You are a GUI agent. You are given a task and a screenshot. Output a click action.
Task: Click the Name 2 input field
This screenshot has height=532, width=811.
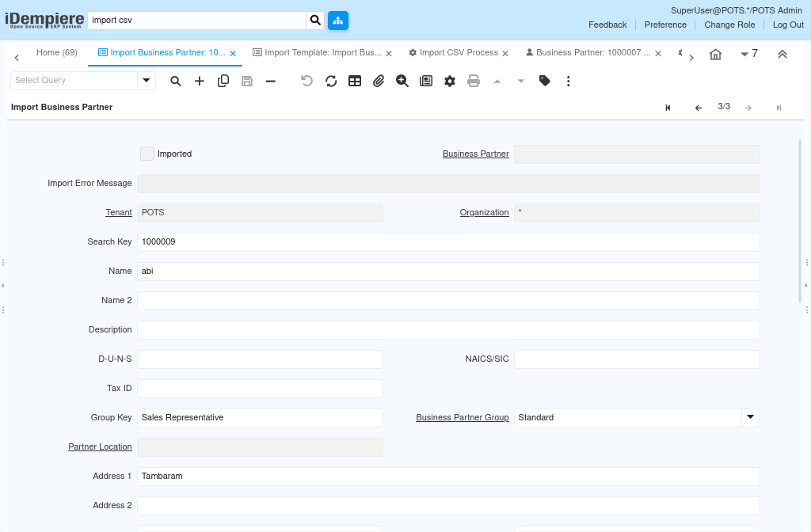point(448,301)
